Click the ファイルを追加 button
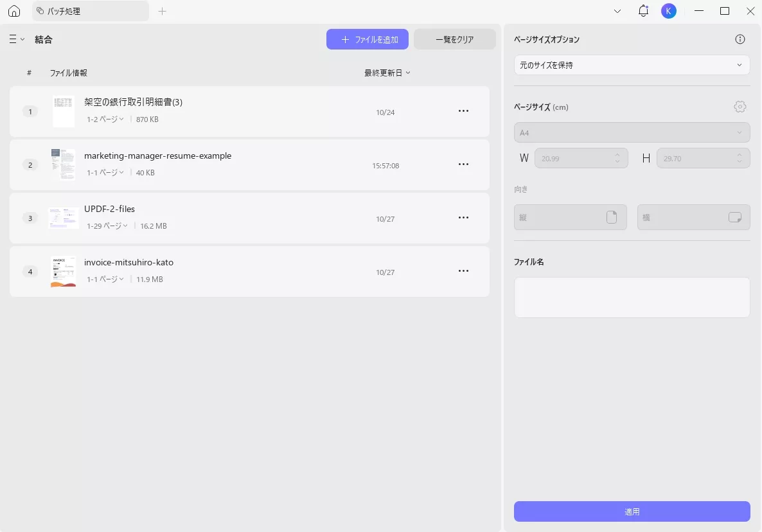762x532 pixels. tap(367, 39)
